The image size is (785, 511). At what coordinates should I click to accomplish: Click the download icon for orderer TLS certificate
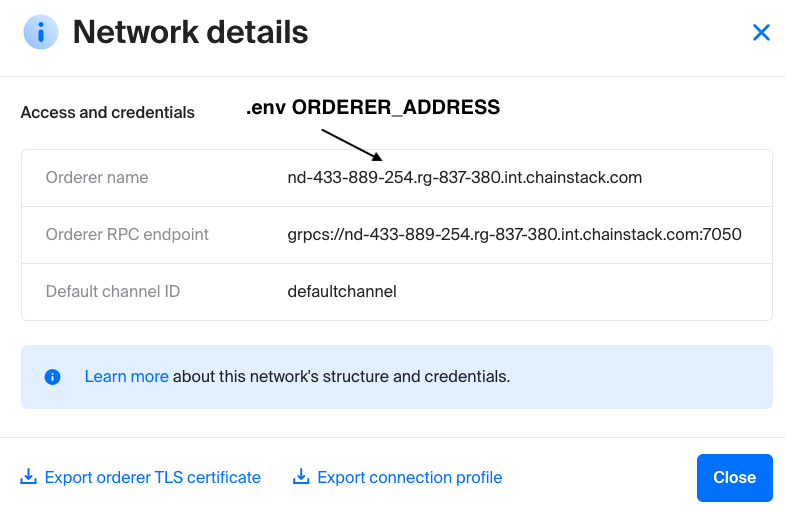click(29, 477)
